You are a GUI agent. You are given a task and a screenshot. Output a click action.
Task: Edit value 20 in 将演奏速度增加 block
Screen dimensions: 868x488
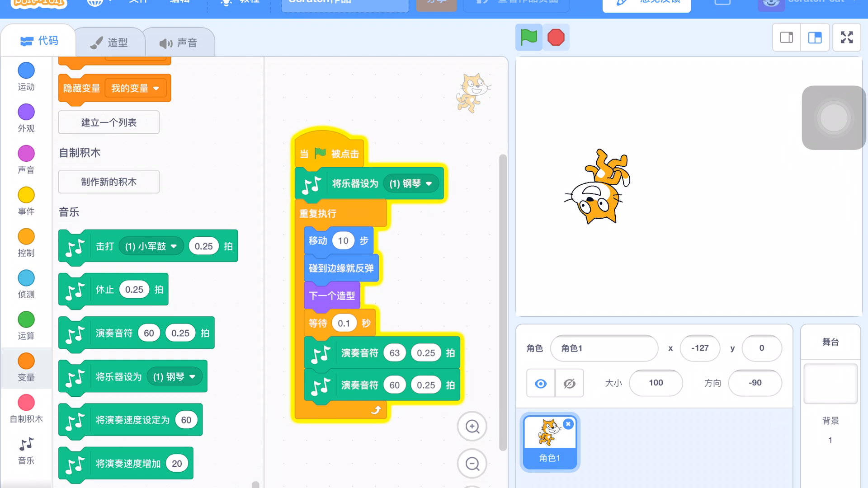pyautogui.click(x=177, y=464)
